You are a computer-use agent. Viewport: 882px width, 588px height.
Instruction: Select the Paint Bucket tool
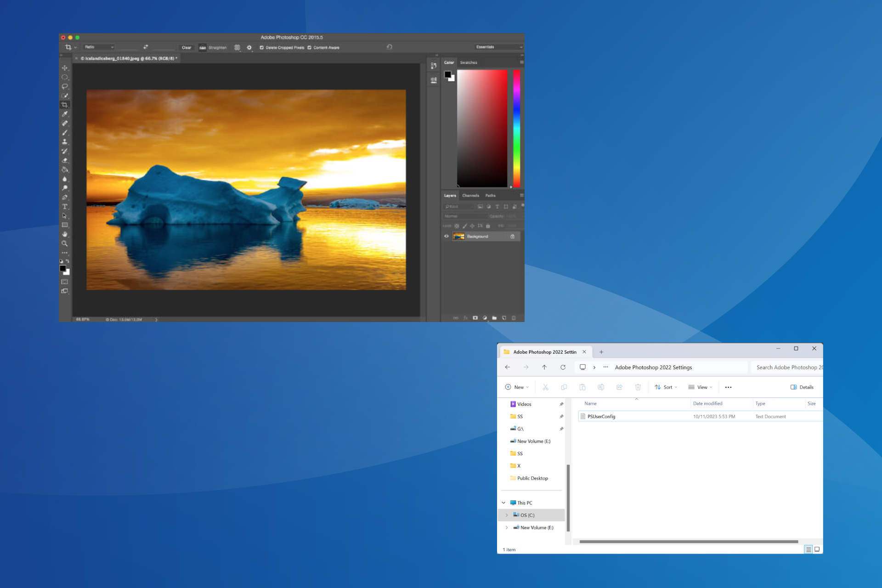click(x=65, y=170)
